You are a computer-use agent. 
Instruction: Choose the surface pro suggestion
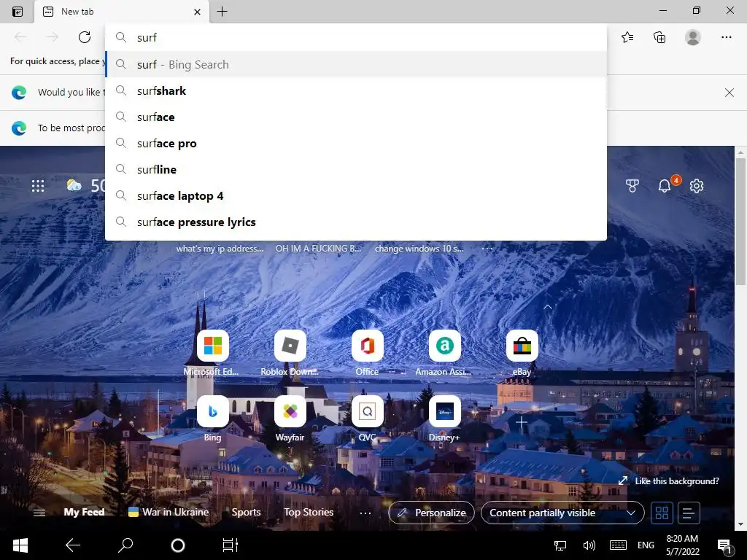356,143
